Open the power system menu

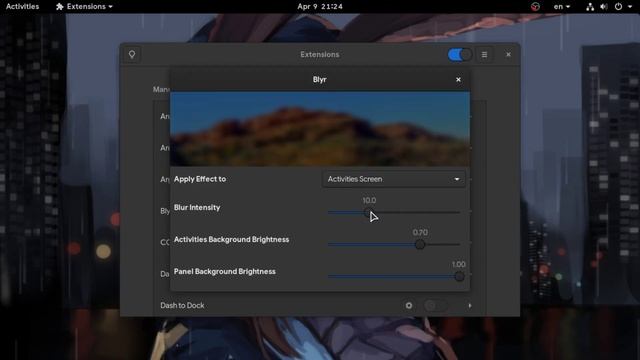pyautogui.click(x=623, y=7)
